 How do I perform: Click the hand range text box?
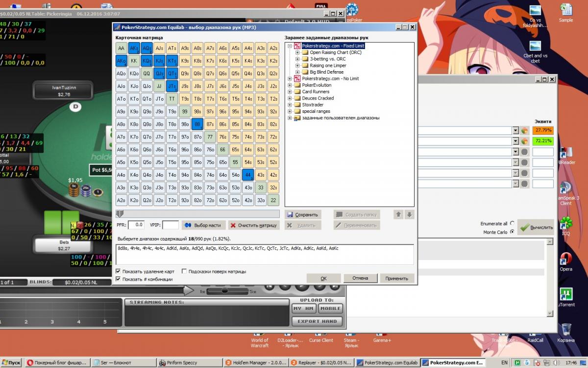click(265, 255)
